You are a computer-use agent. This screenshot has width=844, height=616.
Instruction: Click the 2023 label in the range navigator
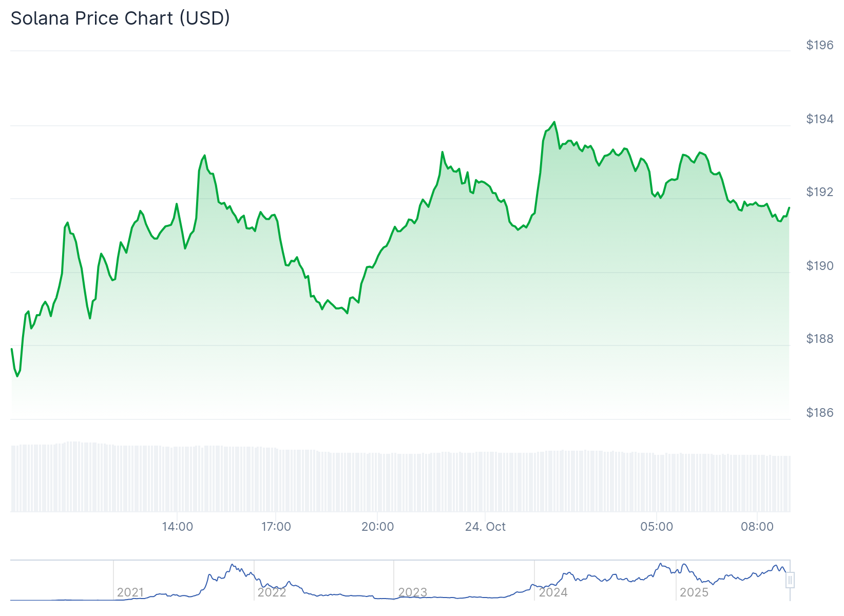[413, 592]
